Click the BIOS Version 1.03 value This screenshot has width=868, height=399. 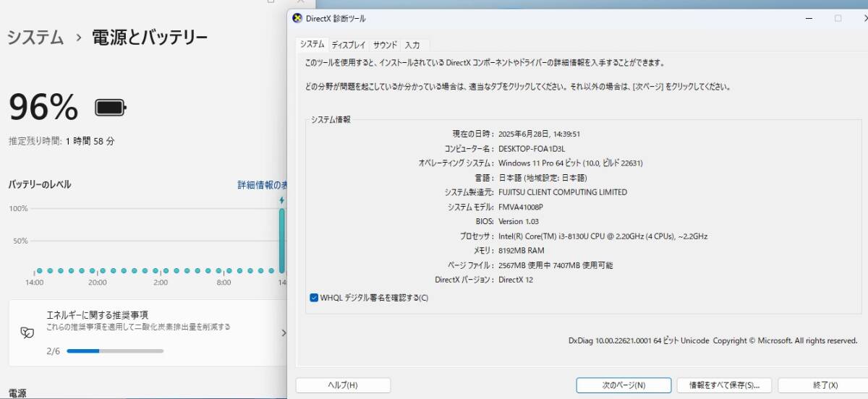pyautogui.click(x=519, y=221)
